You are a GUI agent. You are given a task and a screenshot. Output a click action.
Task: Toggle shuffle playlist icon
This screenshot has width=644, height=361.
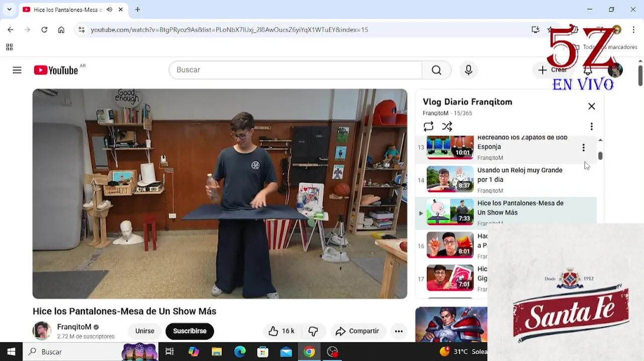(447, 126)
